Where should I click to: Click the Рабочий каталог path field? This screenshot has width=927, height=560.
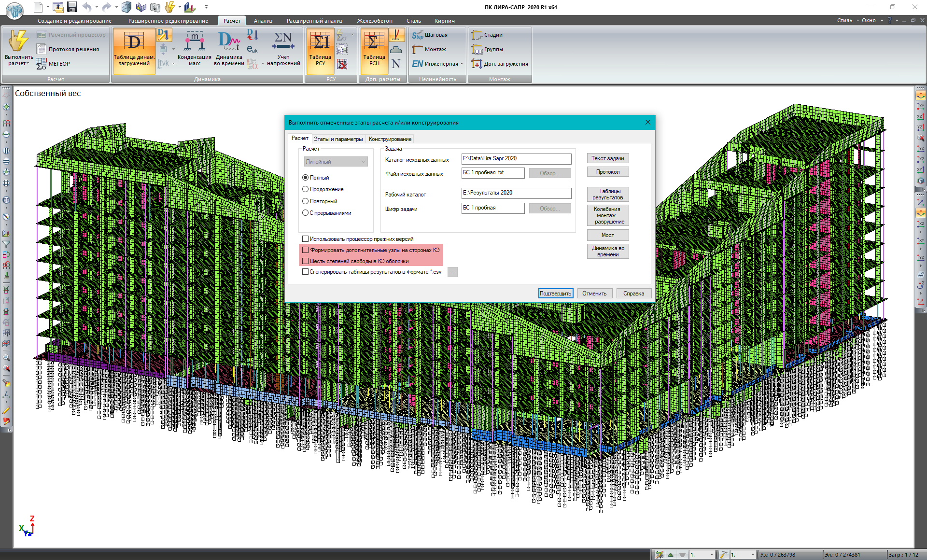tap(516, 193)
